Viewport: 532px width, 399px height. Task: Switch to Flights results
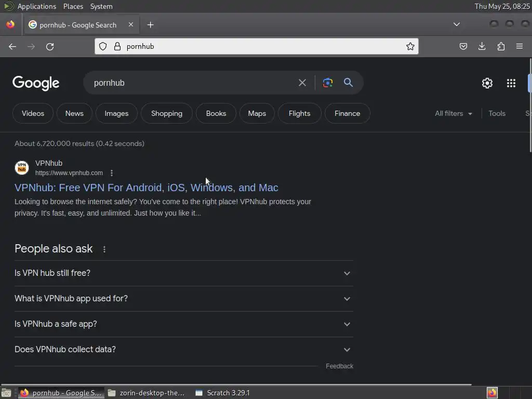(299, 113)
